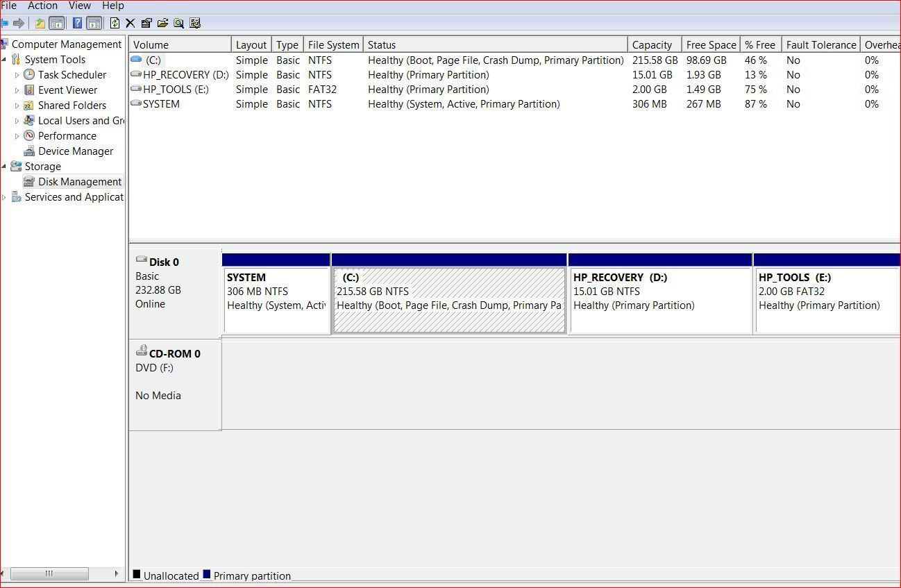Click the 98.69 GB free space cell
The height and width of the screenshot is (588, 901).
[x=706, y=60]
